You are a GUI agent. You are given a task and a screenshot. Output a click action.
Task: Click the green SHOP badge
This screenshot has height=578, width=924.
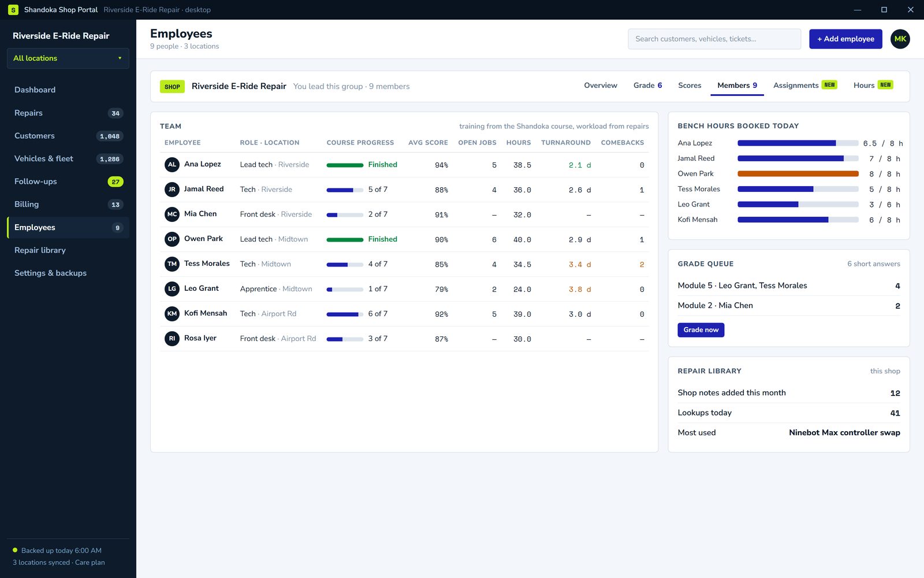pyautogui.click(x=172, y=87)
